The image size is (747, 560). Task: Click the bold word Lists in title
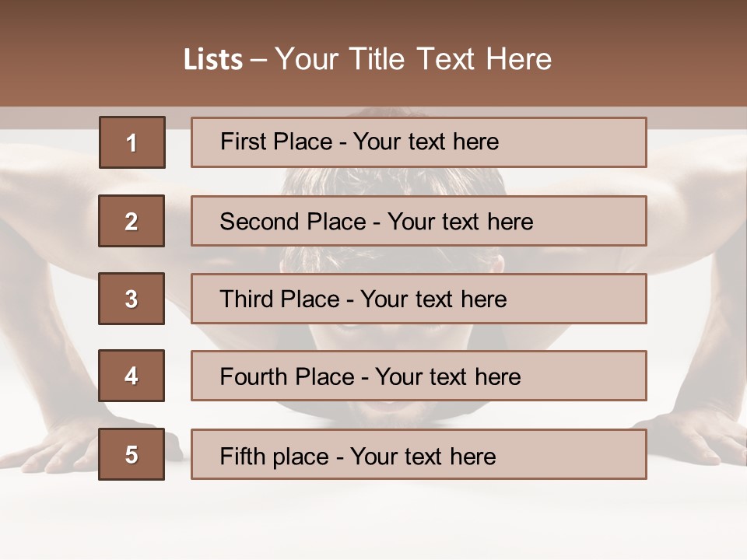point(213,60)
